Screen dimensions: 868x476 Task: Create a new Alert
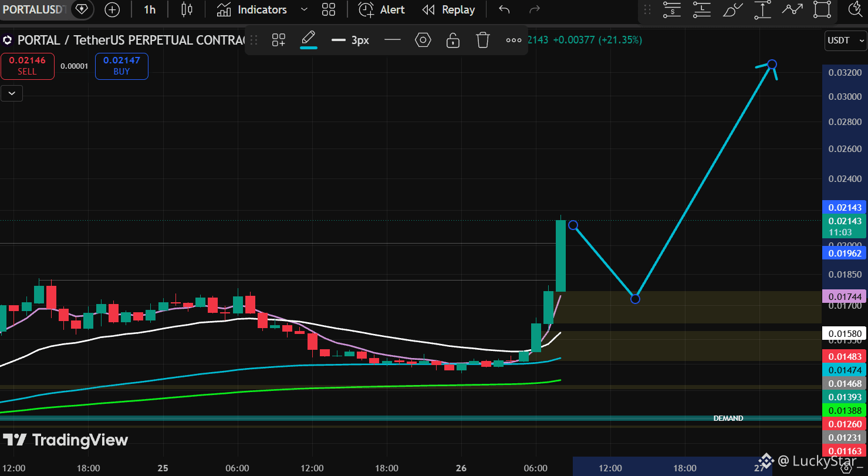tap(381, 9)
